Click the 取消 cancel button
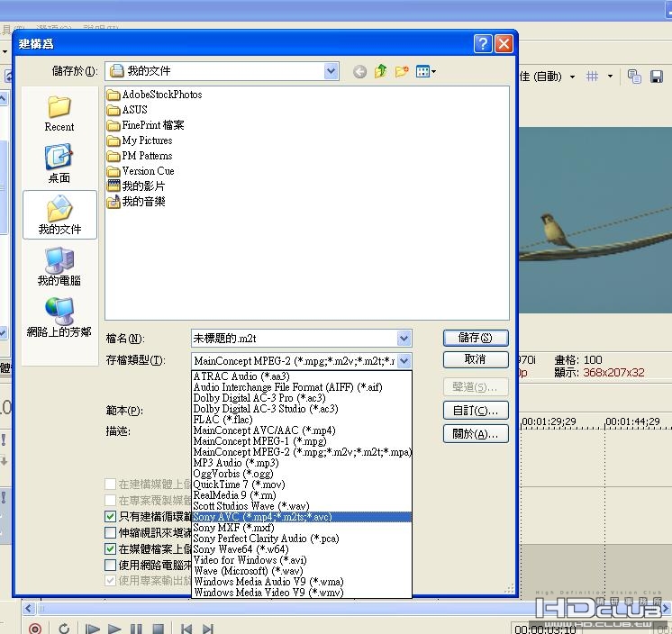Image resolution: width=672 pixels, height=634 pixels. tap(476, 359)
